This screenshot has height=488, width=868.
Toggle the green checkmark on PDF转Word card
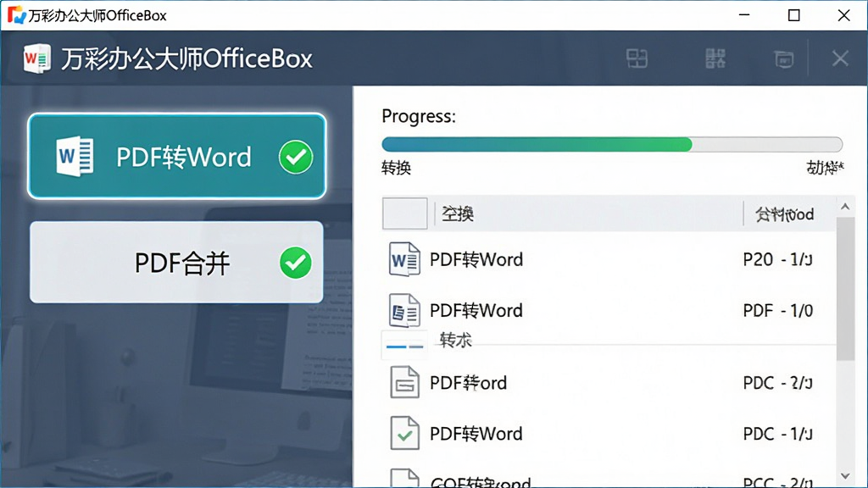[296, 157]
